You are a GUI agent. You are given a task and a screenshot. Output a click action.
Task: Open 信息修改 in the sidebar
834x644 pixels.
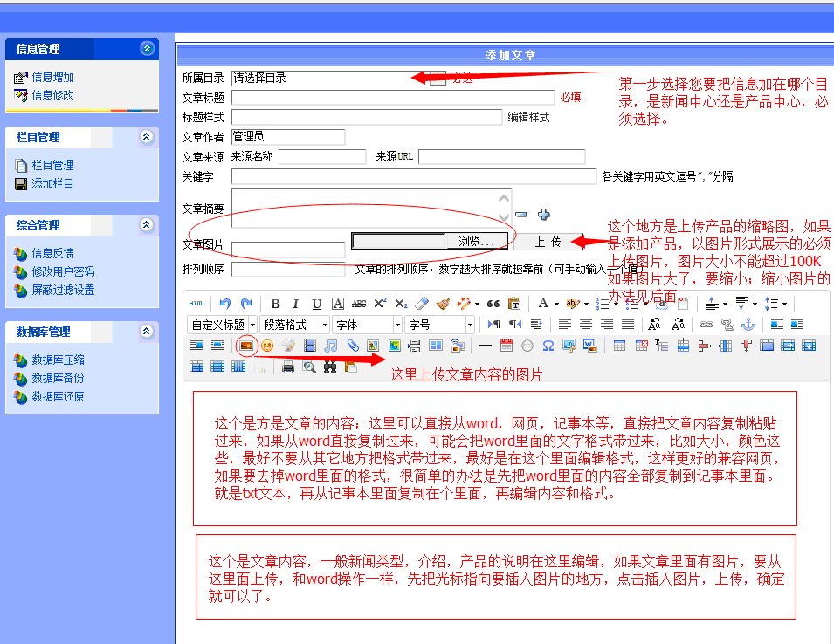(52, 95)
